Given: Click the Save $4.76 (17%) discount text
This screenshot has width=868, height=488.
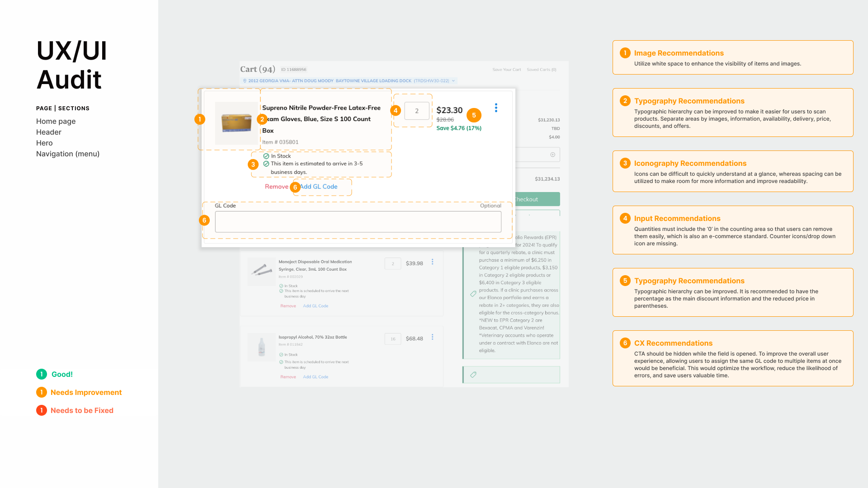Looking at the screenshot, I should [459, 128].
